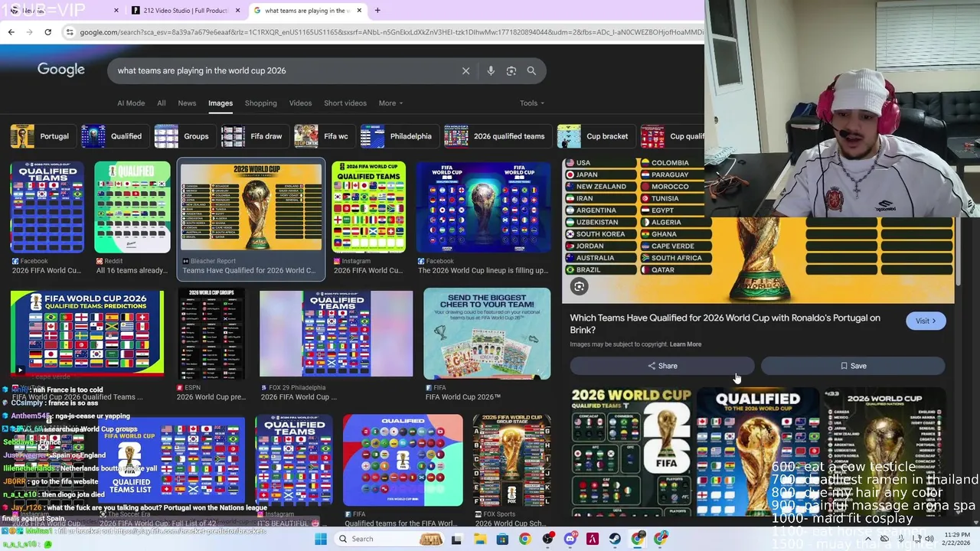Open the Learn More copyright link
Screen dimensions: 980x551
685,344
